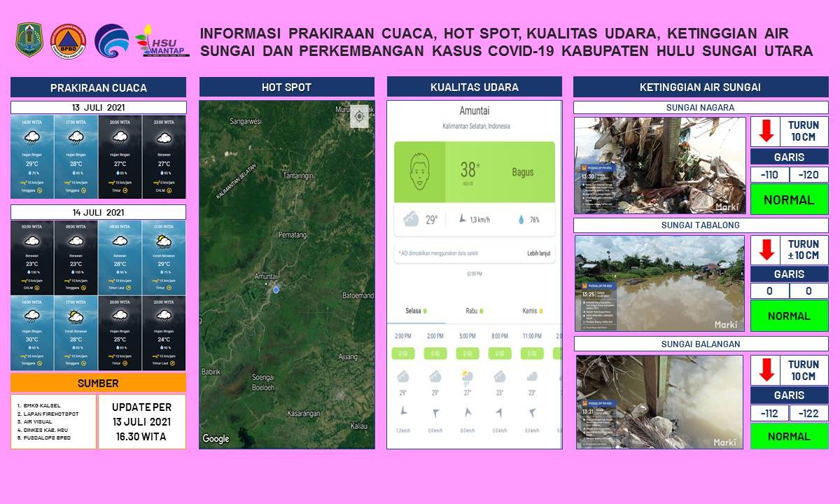Click the BPBD orange triangle logo
The image size is (840, 504).
point(68,41)
